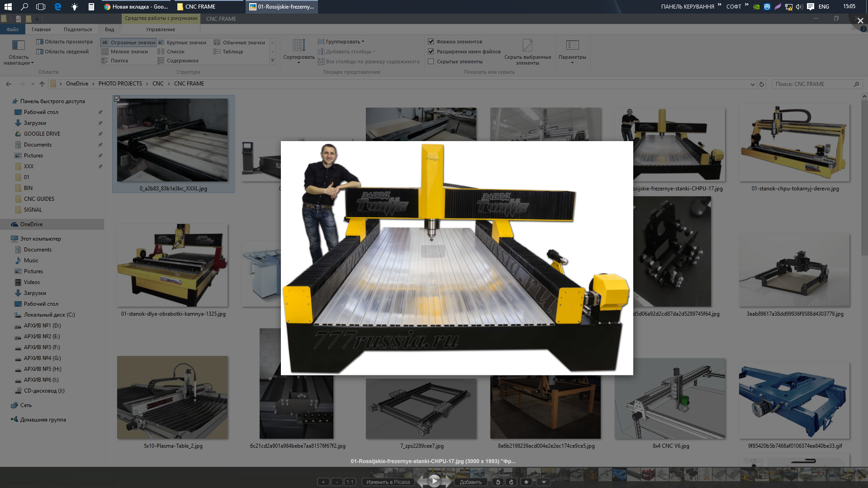The width and height of the screenshot is (868, 488).
Task: Open the Quick Access Toolbar customize dropdown
Action: [37, 19]
